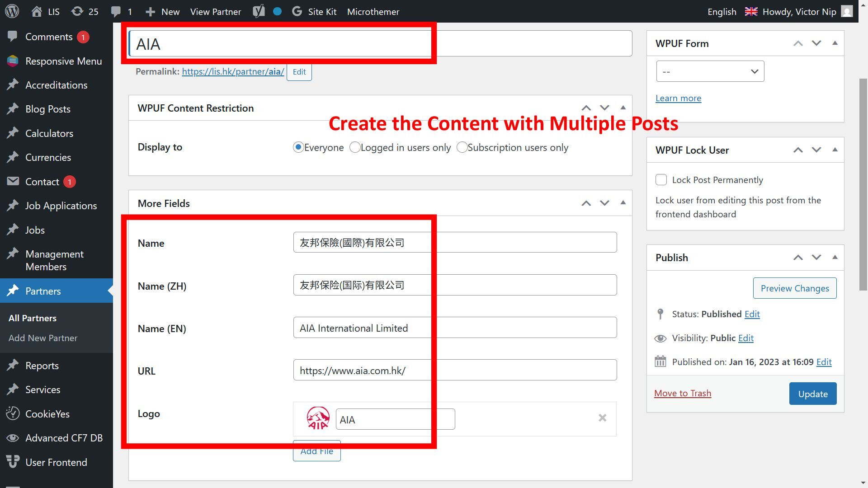Viewport: 868px width, 488px height.
Task: Collapse the Publish panel
Action: (x=835, y=257)
